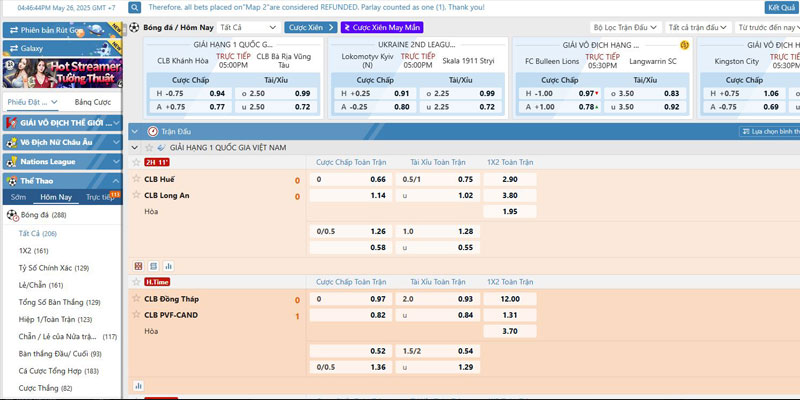Click Lựa chọn bình thường button
The height and width of the screenshot is (400, 800).
click(769, 132)
